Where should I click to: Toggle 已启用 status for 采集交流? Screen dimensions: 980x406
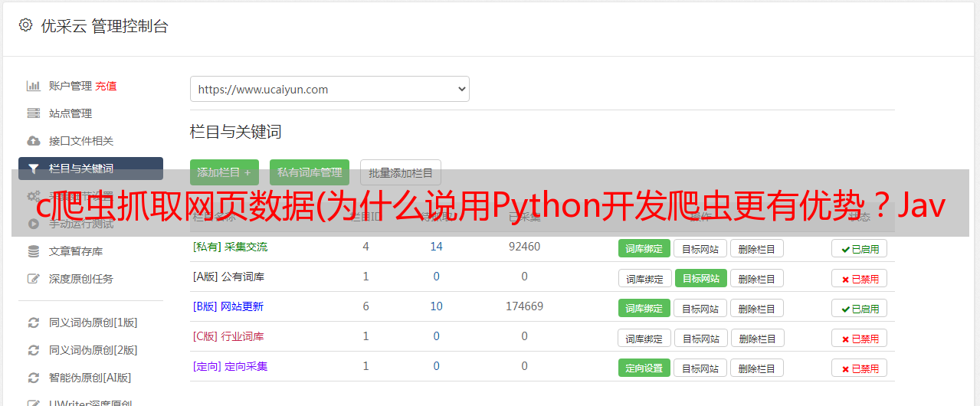(x=859, y=248)
